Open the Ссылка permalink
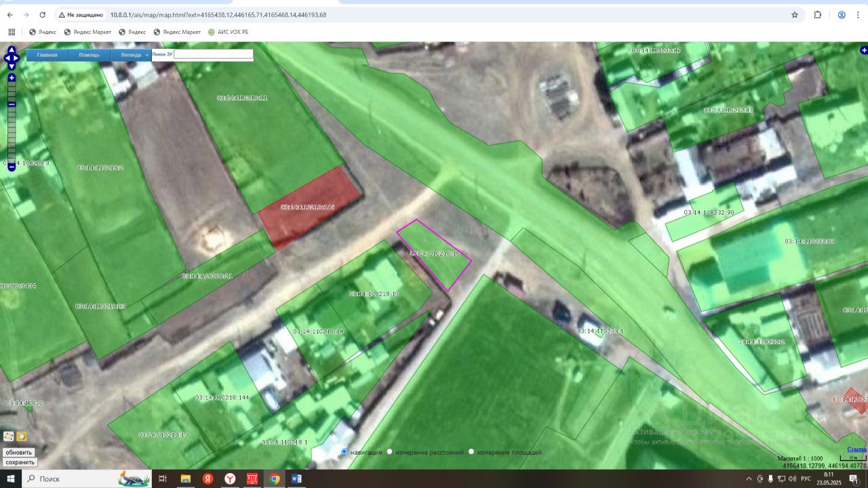868x488 pixels. [856, 449]
